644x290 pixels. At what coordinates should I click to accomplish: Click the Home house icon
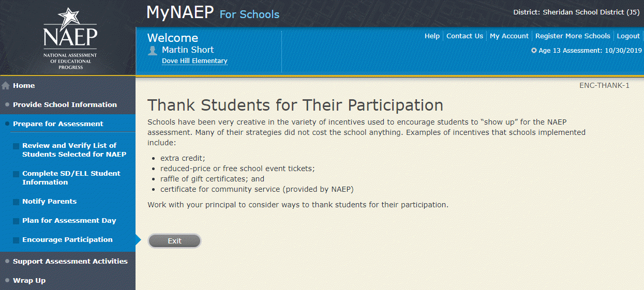(6, 86)
